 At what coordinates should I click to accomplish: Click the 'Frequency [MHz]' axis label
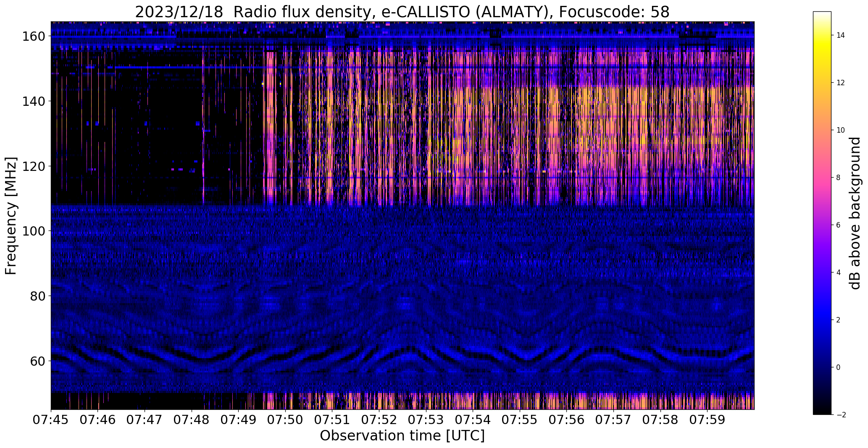click(11, 216)
